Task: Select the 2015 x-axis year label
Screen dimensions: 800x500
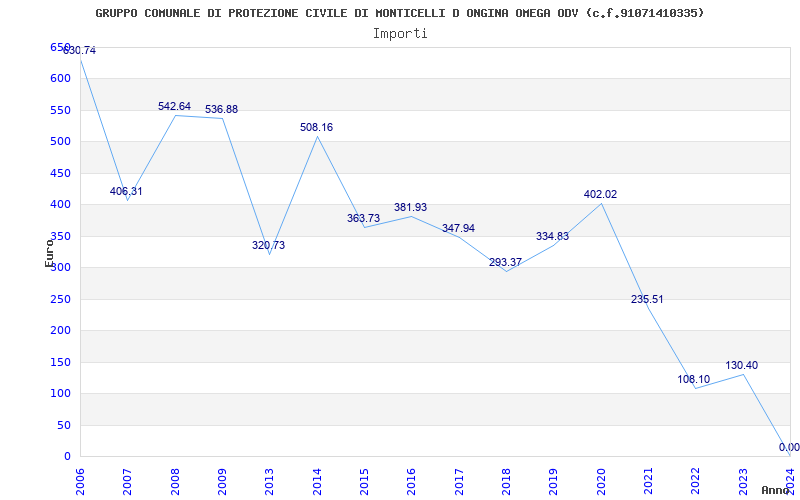Action: (x=364, y=482)
